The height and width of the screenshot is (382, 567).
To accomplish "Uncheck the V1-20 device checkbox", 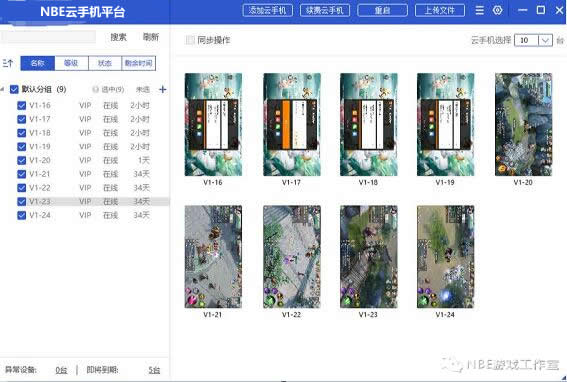I will [22, 160].
